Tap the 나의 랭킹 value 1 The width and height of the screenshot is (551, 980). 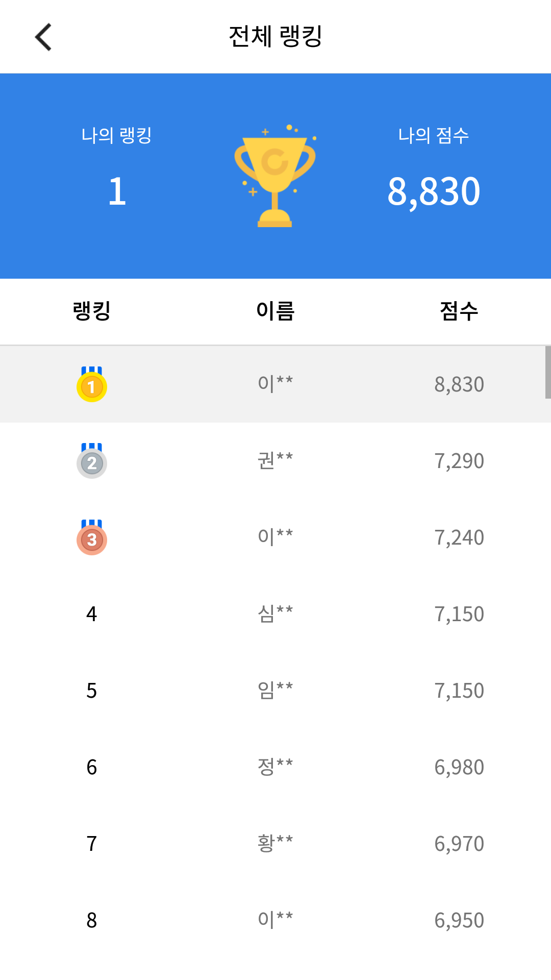(117, 191)
